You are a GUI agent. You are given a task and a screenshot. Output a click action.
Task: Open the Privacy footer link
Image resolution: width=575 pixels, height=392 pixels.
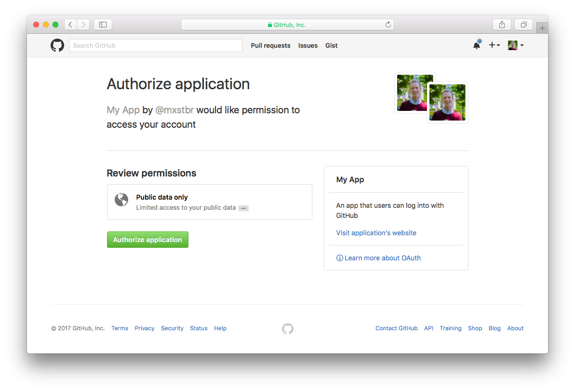click(x=145, y=328)
